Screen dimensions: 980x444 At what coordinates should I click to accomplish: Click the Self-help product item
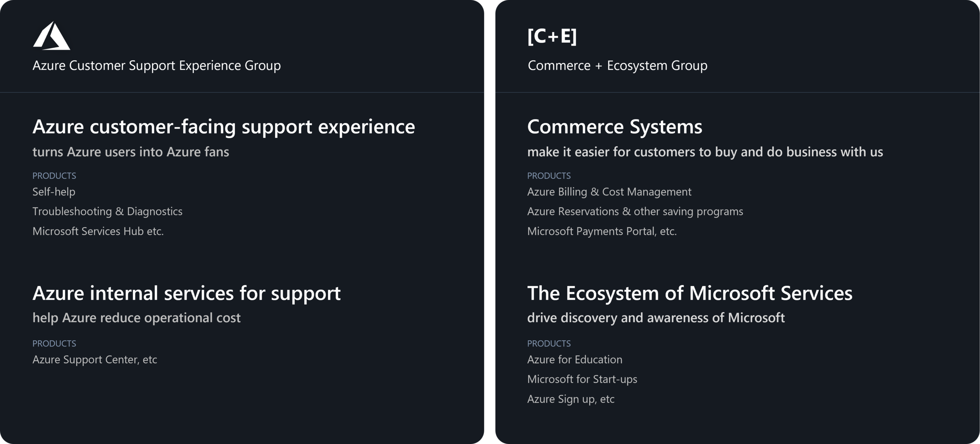[x=54, y=192]
